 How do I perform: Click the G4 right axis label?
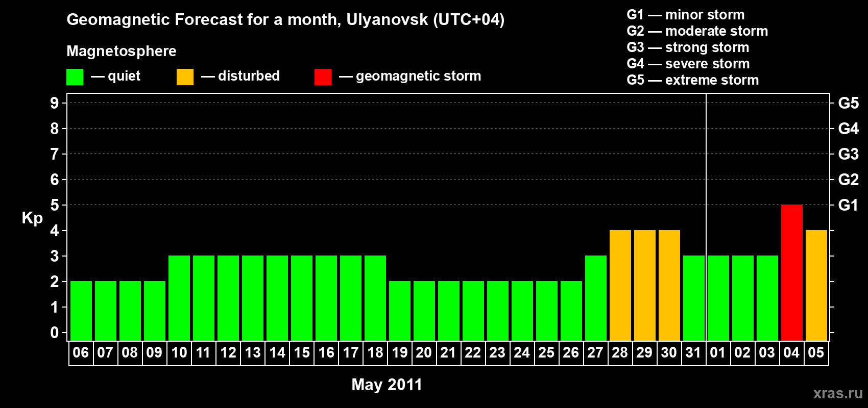tap(849, 129)
